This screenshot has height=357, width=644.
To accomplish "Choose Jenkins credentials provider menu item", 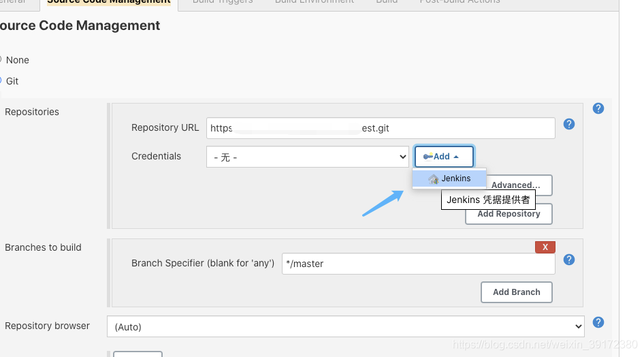I will click(x=449, y=178).
